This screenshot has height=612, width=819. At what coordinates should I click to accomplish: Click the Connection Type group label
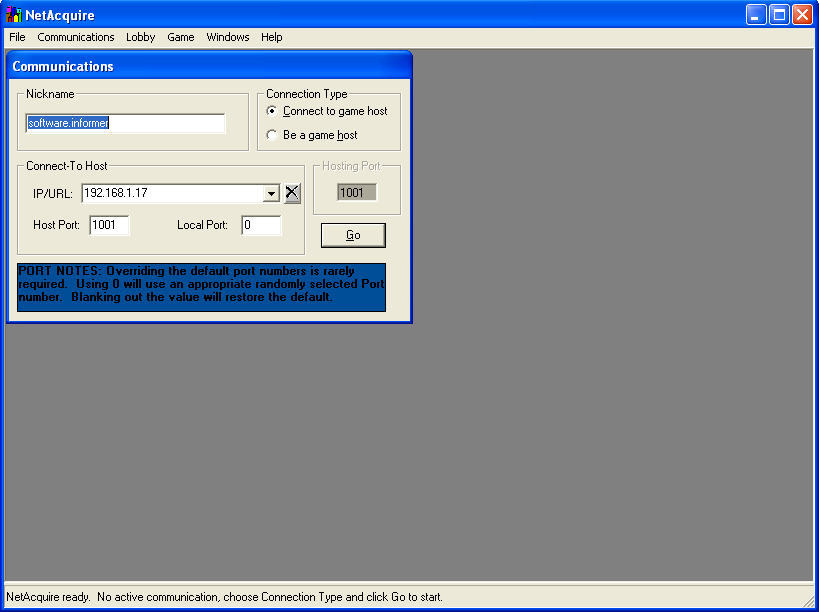point(307,94)
